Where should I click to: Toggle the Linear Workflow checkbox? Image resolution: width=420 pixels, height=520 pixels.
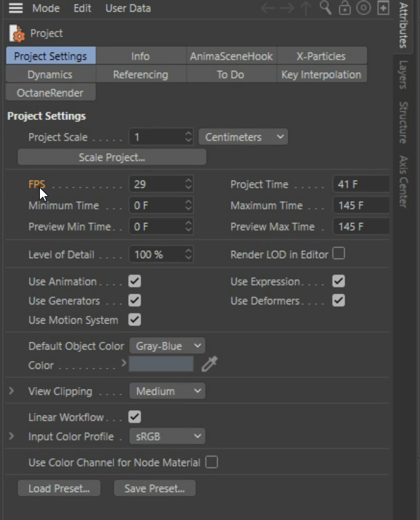(x=135, y=417)
